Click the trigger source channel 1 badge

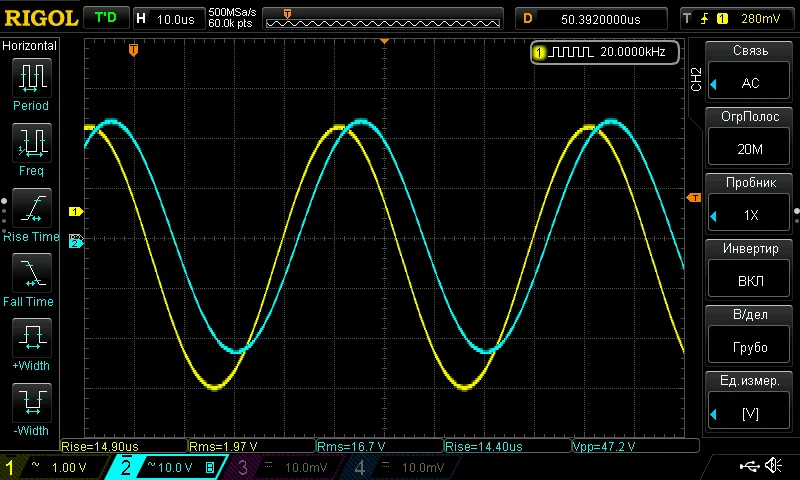[x=722, y=19]
